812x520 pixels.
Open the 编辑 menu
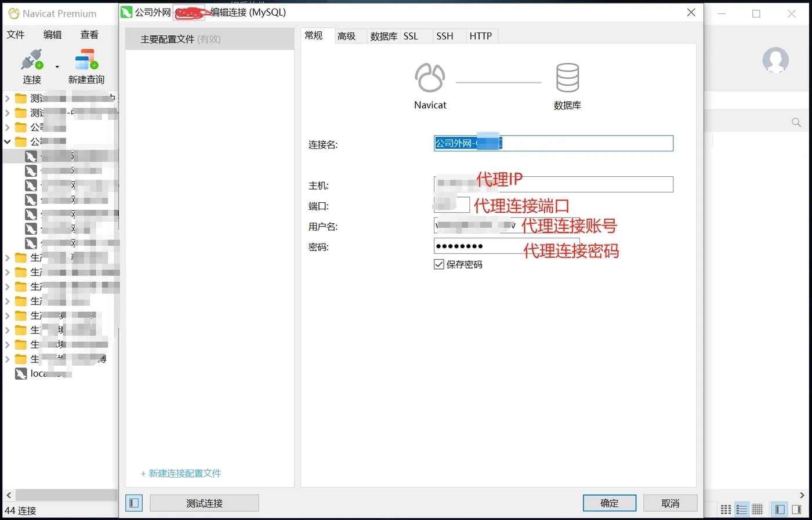pos(52,35)
